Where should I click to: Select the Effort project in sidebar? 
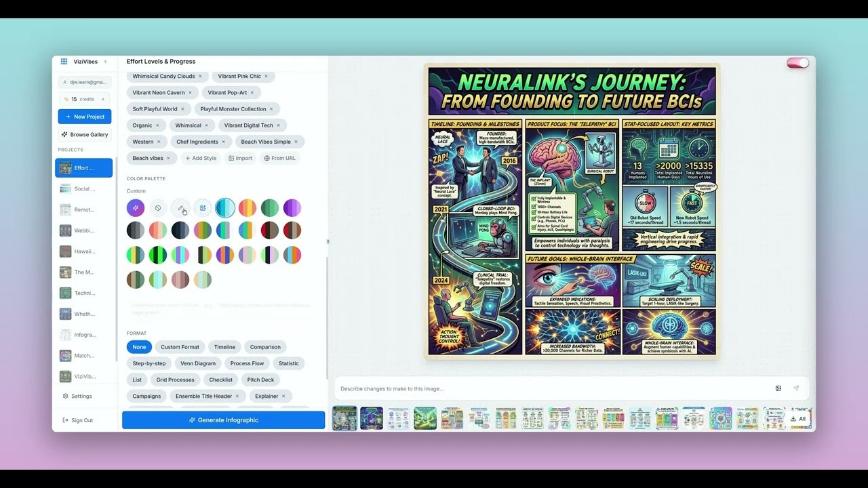coord(84,168)
